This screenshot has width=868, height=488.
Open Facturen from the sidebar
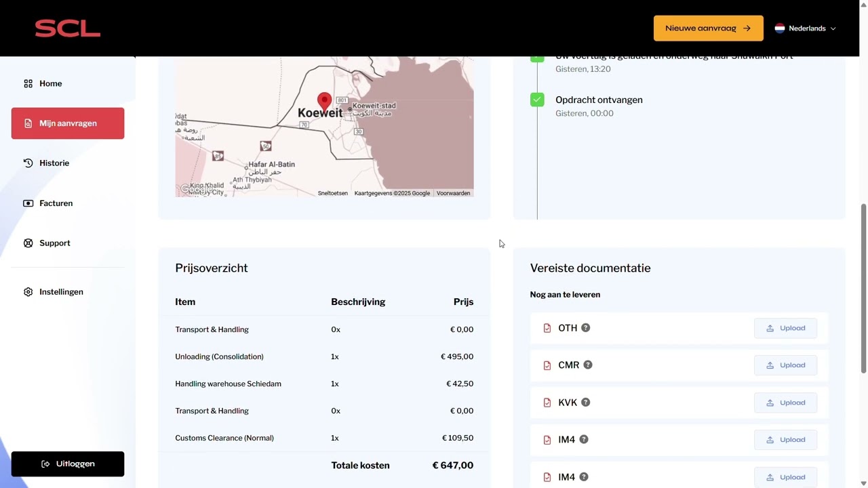tap(56, 203)
